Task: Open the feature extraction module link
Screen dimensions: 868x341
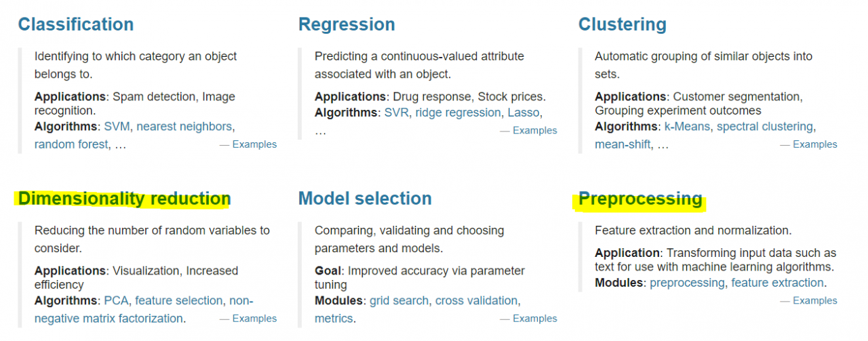Action: (777, 283)
